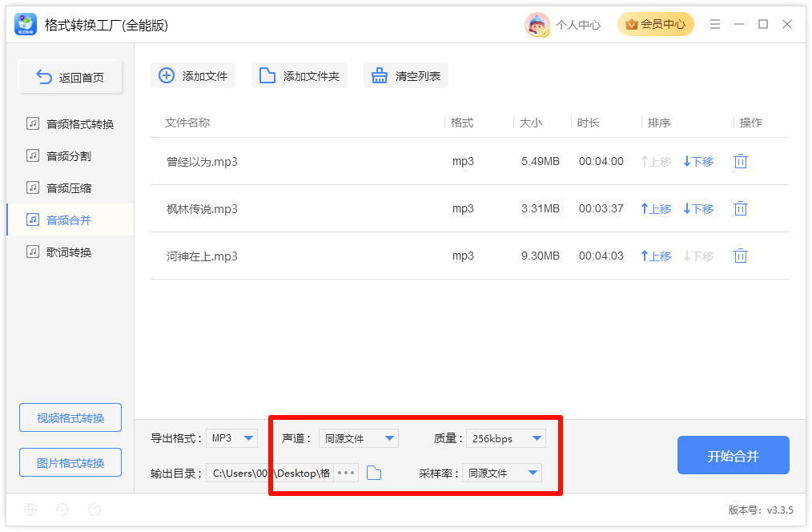Open the 采样率 sample rate dropdown
Image resolution: width=812 pixels, height=532 pixels.
point(502,473)
